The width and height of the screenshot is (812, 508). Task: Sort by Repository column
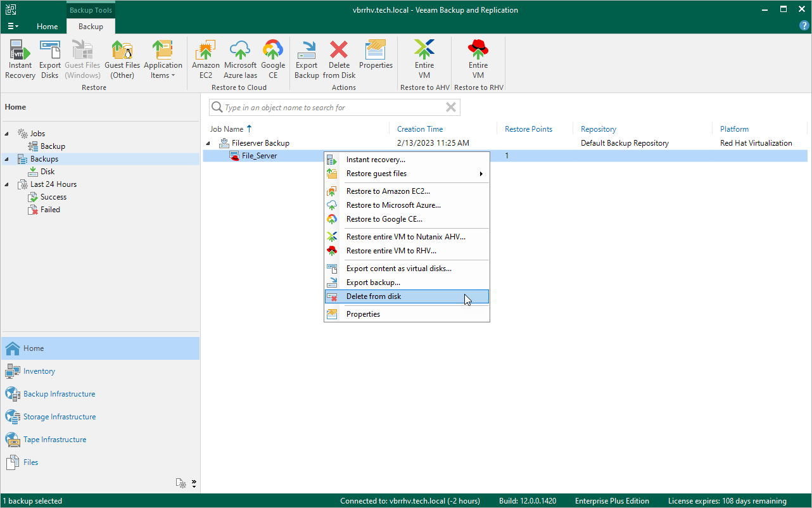599,129
